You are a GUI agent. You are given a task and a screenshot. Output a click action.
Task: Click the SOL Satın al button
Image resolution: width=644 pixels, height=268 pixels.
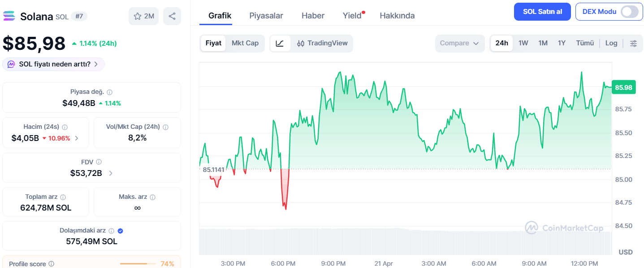542,12
